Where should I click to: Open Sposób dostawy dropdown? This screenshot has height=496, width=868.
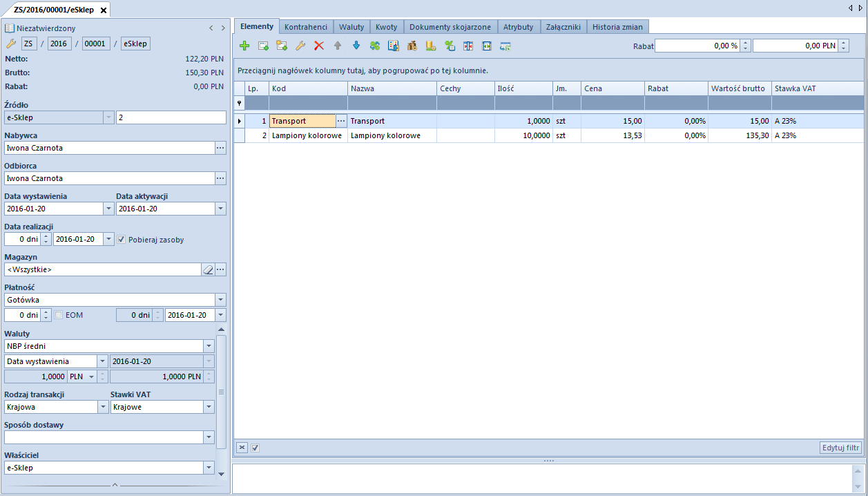coord(209,437)
